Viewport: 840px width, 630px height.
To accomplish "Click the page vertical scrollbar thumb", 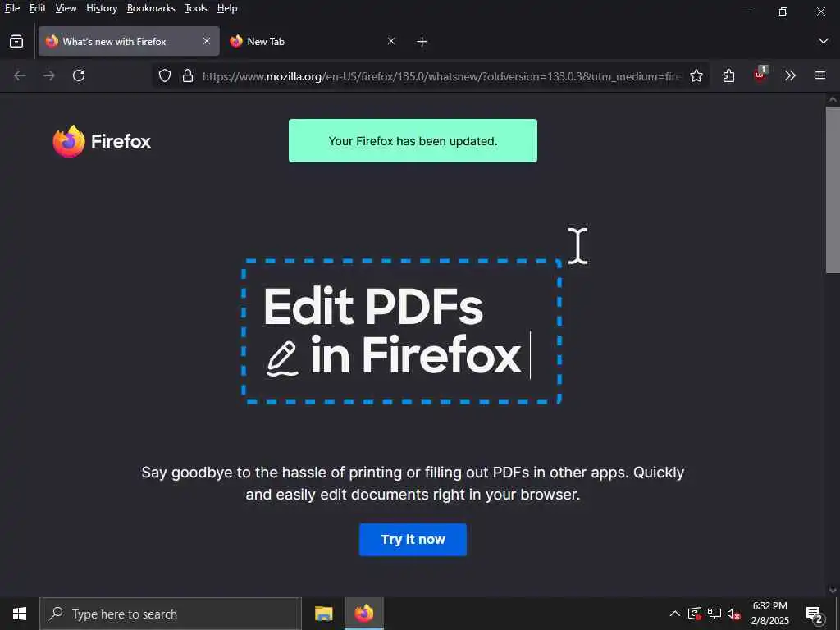I will click(x=833, y=190).
